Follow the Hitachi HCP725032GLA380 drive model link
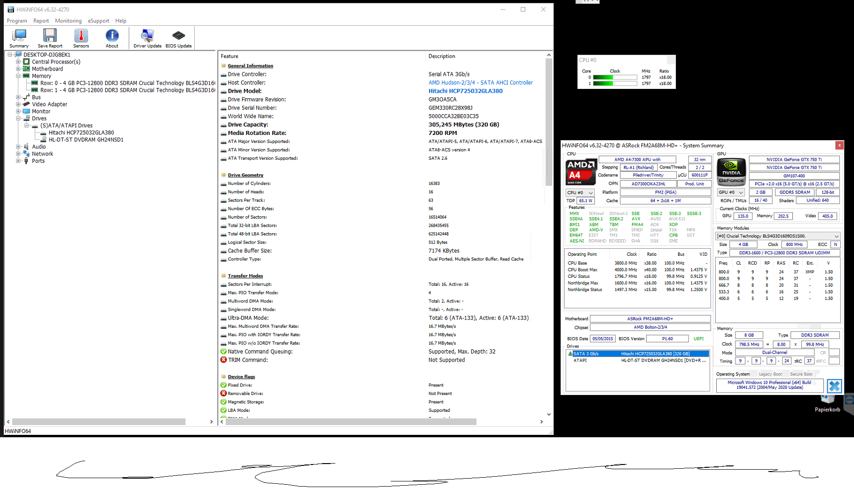Image resolution: width=854 pixels, height=504 pixels. (466, 91)
